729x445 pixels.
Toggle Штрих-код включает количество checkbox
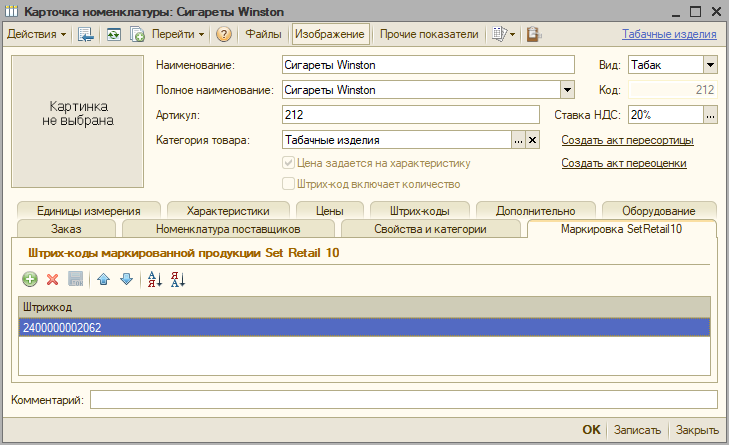tap(288, 184)
